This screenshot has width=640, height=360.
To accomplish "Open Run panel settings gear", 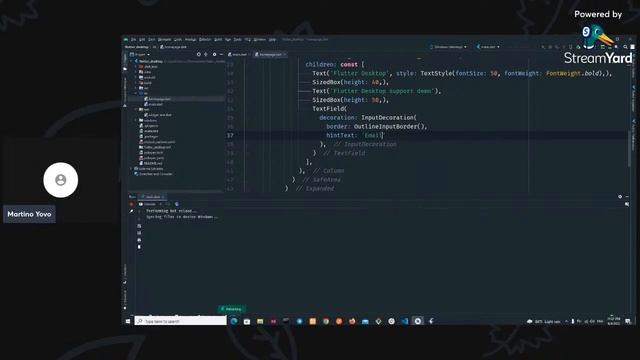I will coord(620,197).
